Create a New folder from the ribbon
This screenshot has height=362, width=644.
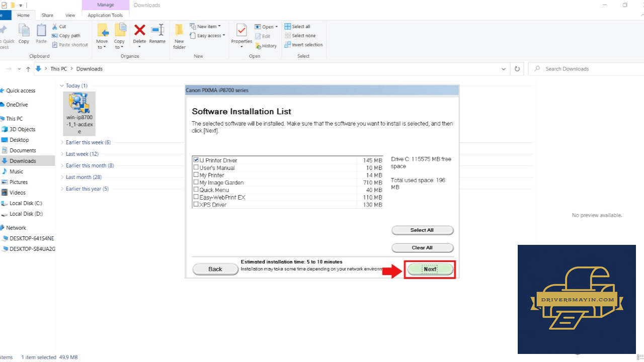(x=180, y=36)
